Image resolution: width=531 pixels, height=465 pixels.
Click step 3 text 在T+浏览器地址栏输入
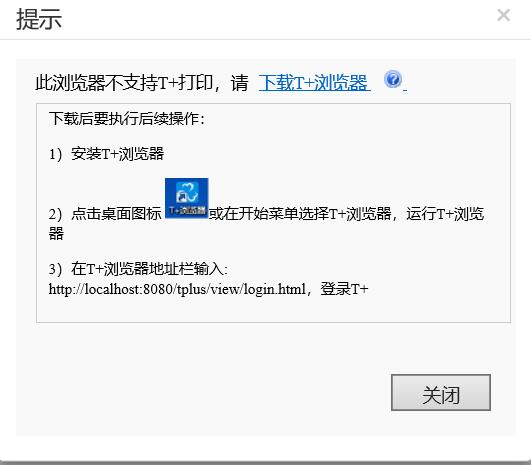click(138, 269)
